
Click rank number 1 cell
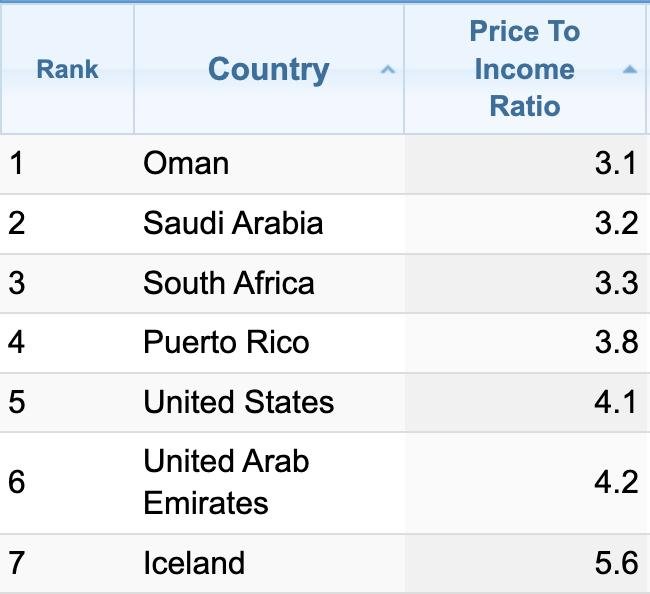(x=16, y=163)
